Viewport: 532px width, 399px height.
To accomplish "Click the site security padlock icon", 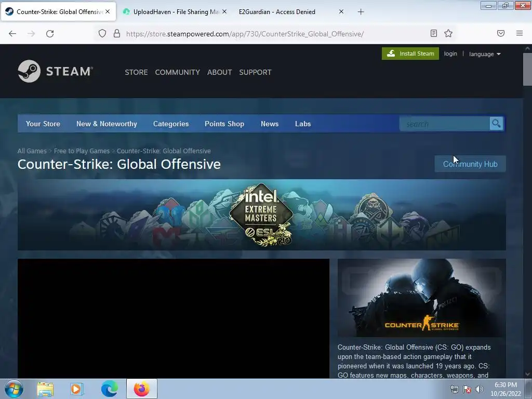I will 117,33.
